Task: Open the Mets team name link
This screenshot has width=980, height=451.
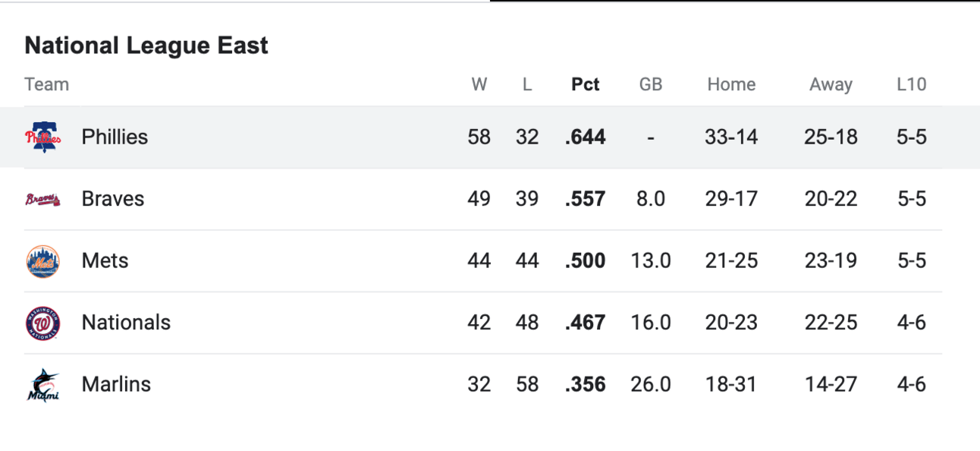Action: point(105,261)
